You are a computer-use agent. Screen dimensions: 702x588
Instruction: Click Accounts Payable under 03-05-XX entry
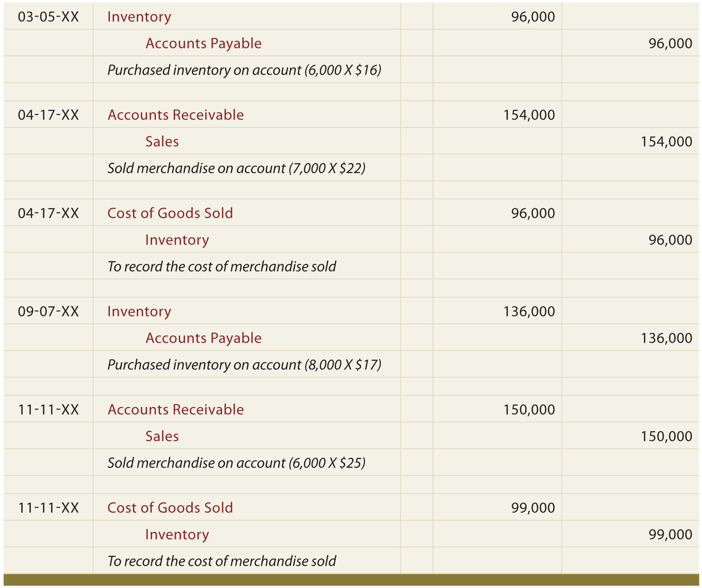[204, 44]
